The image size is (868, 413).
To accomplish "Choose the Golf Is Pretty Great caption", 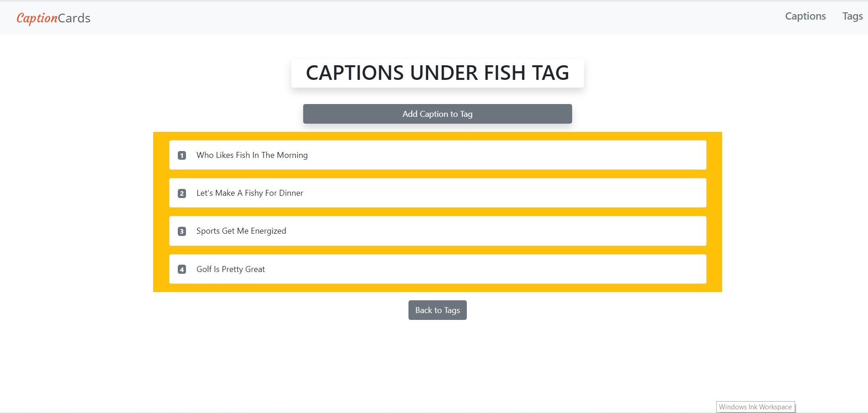I will tap(231, 269).
